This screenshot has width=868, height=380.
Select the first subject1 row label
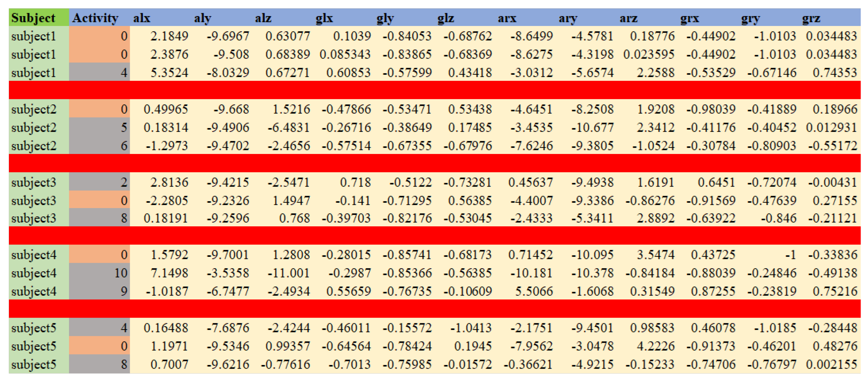[33, 36]
